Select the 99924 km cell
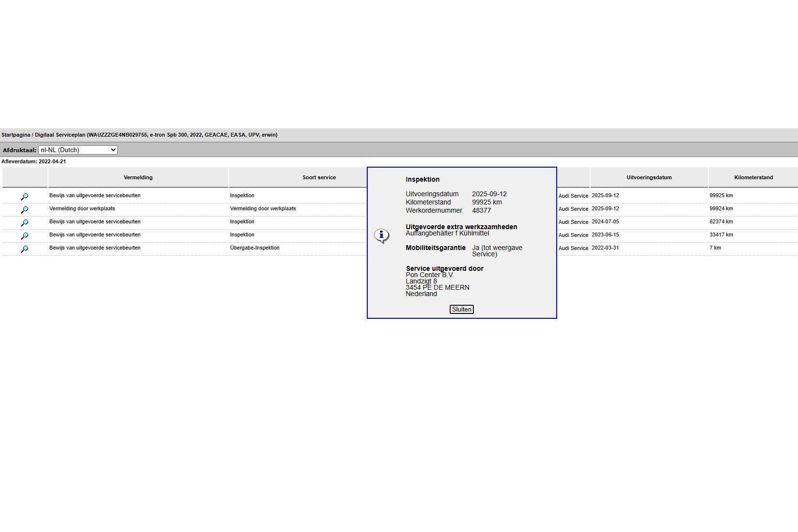Image resolution: width=798 pixels, height=532 pixels. [x=721, y=209]
